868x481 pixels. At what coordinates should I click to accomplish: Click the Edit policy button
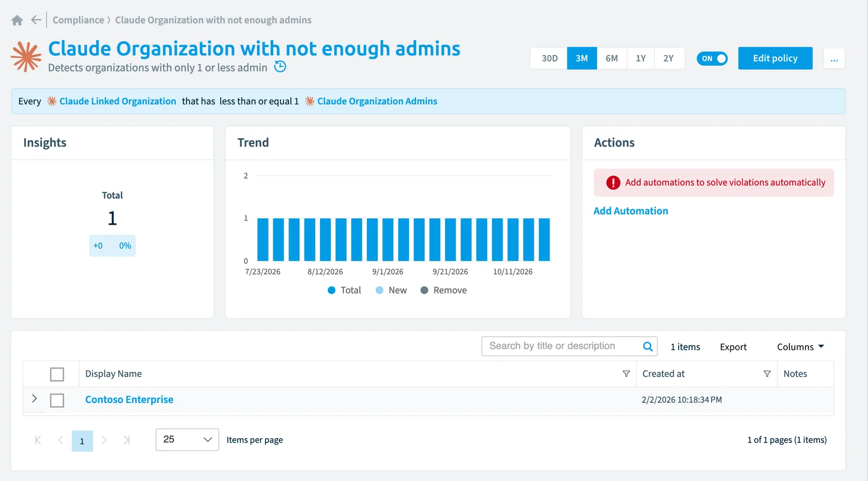pos(775,58)
